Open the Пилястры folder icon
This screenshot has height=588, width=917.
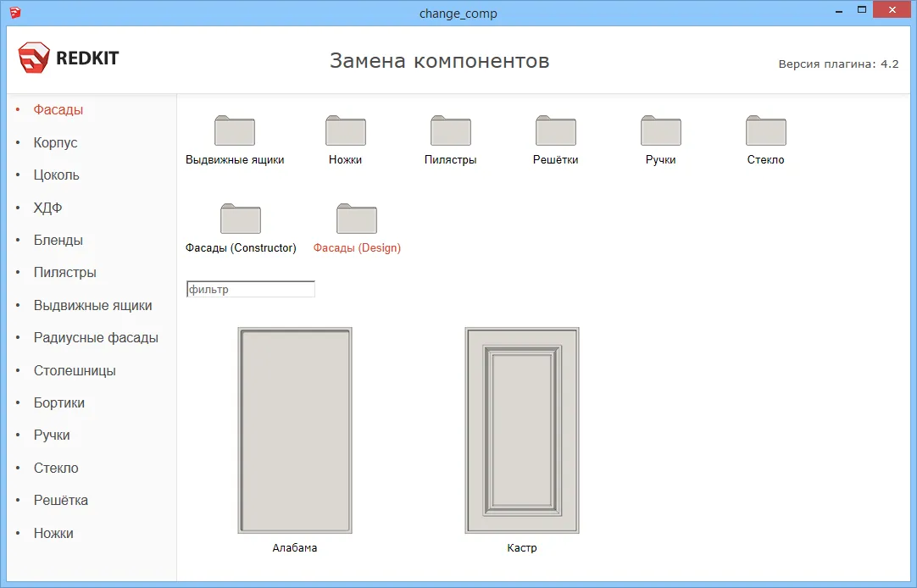tap(451, 131)
